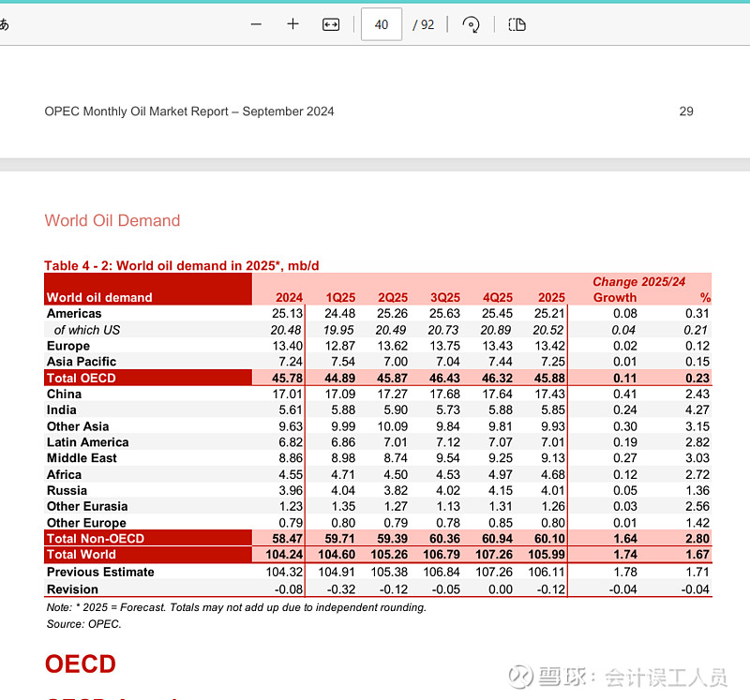The width and height of the screenshot is (750, 700).
Task: Click the '2024' column header
Action: pyautogui.click(x=289, y=297)
